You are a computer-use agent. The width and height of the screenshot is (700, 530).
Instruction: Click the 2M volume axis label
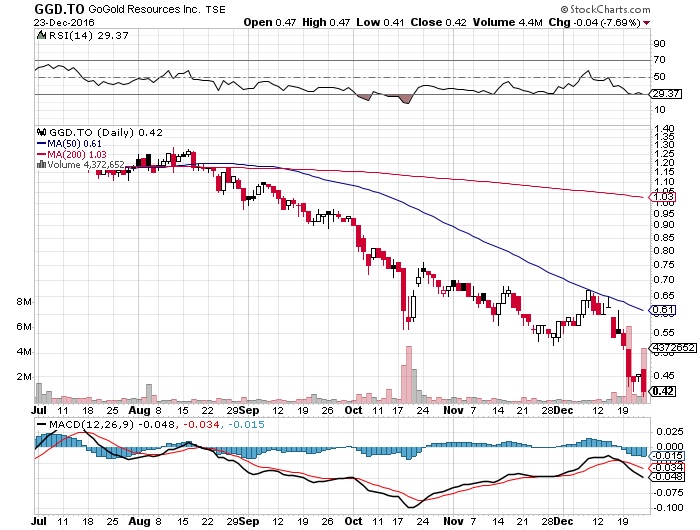[24, 377]
